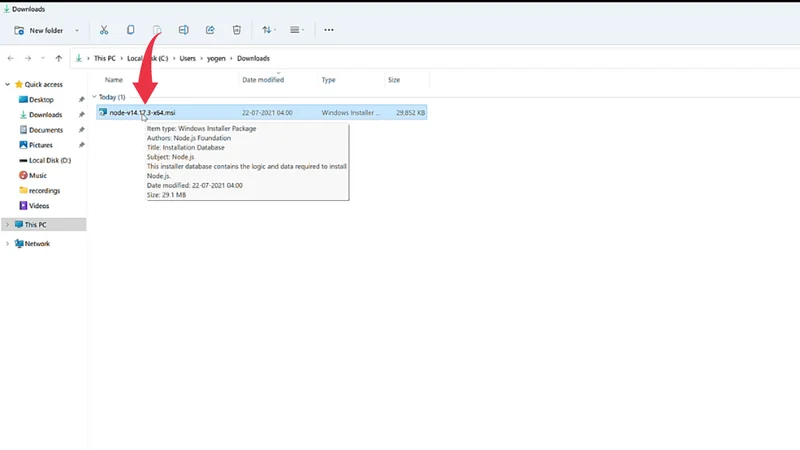Click the Back navigation arrow
This screenshot has width=800, height=450.
tap(11, 58)
